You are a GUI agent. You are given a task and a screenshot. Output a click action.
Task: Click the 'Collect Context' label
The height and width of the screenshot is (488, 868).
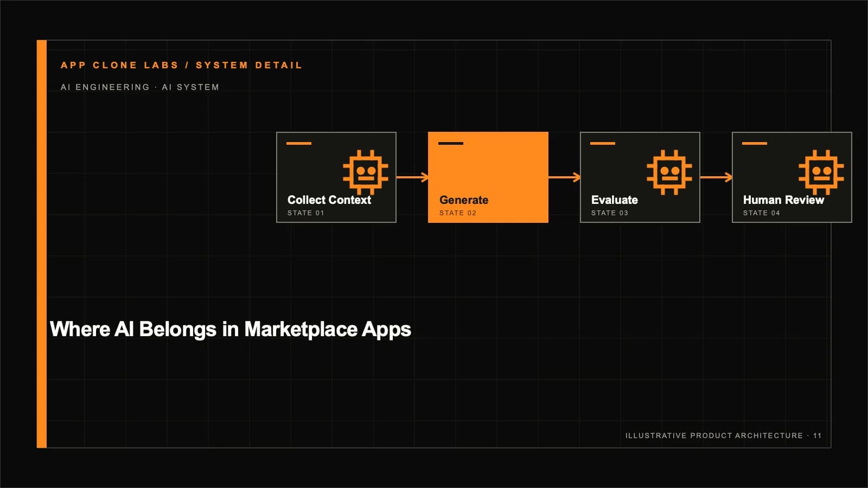tap(329, 200)
